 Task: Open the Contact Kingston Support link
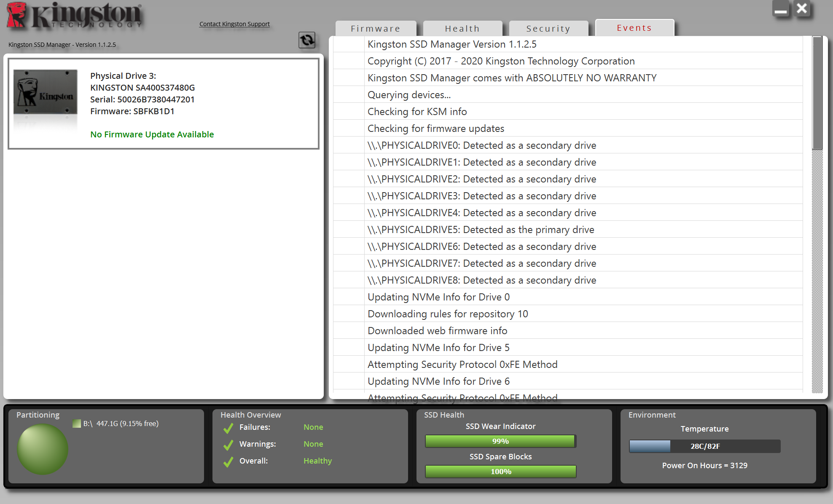234,24
